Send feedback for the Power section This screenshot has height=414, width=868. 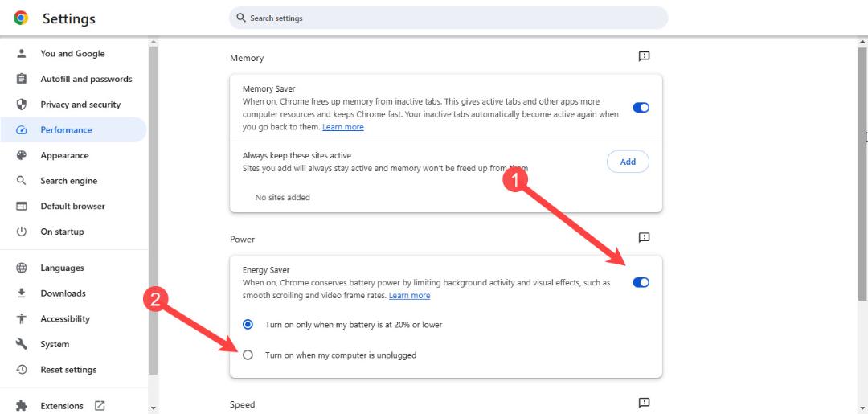tap(644, 237)
